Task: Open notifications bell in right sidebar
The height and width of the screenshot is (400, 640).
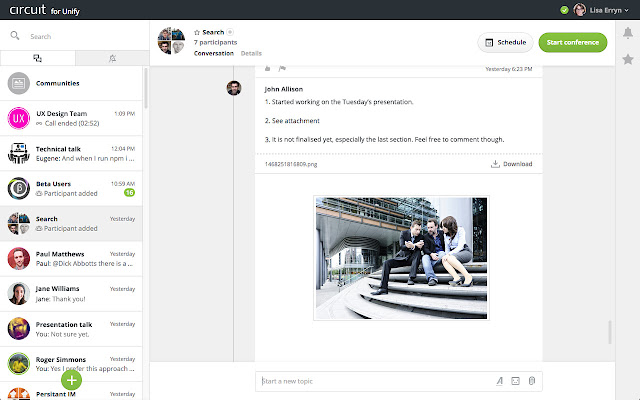Action: click(x=627, y=33)
